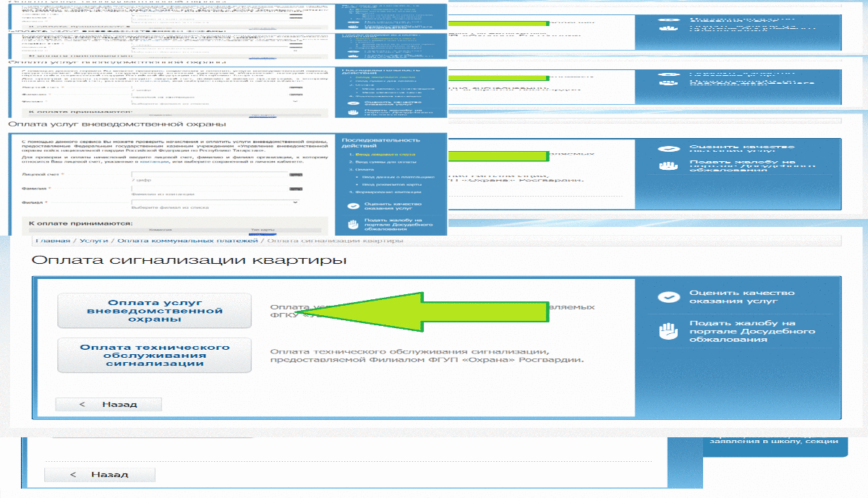Viewport: 868px width, 498px height.
Task: Open Главная in the breadcrumb
Action: 52,241
